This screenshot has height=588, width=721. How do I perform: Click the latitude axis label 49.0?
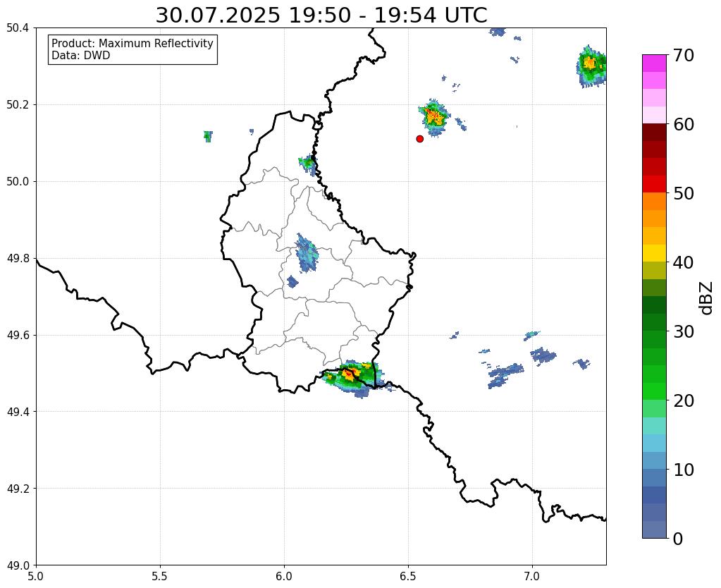click(18, 565)
